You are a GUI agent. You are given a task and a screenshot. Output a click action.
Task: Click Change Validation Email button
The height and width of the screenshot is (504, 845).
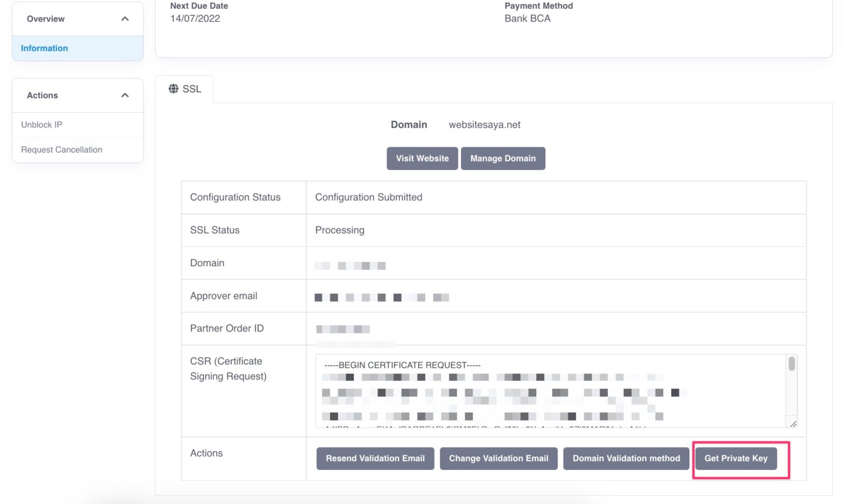498,458
